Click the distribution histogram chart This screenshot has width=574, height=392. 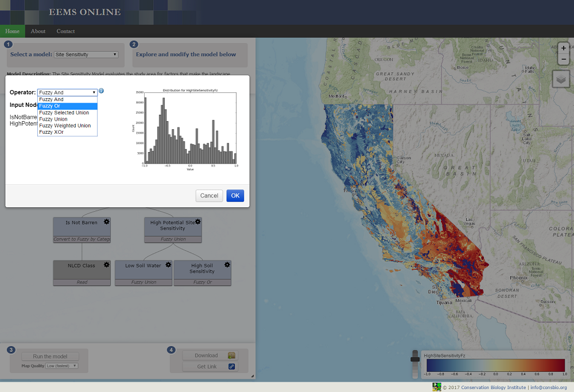(189, 128)
